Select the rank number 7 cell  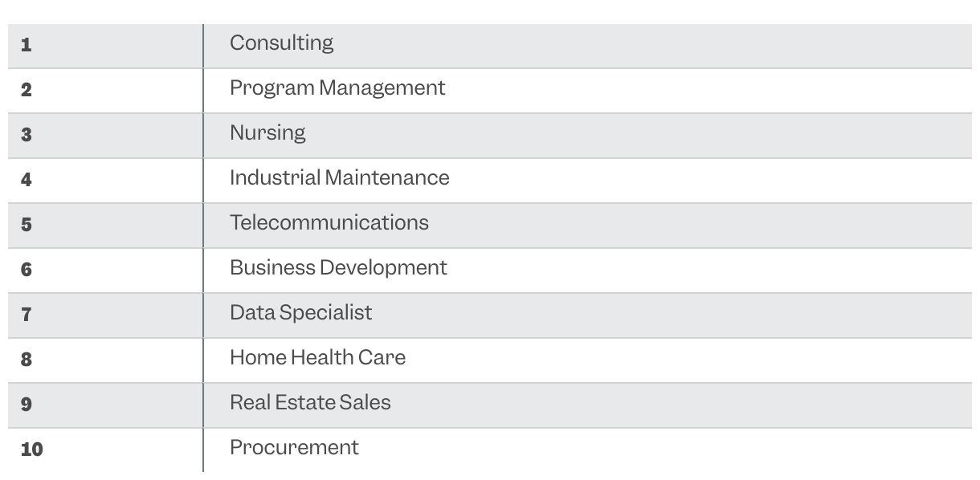27,315
